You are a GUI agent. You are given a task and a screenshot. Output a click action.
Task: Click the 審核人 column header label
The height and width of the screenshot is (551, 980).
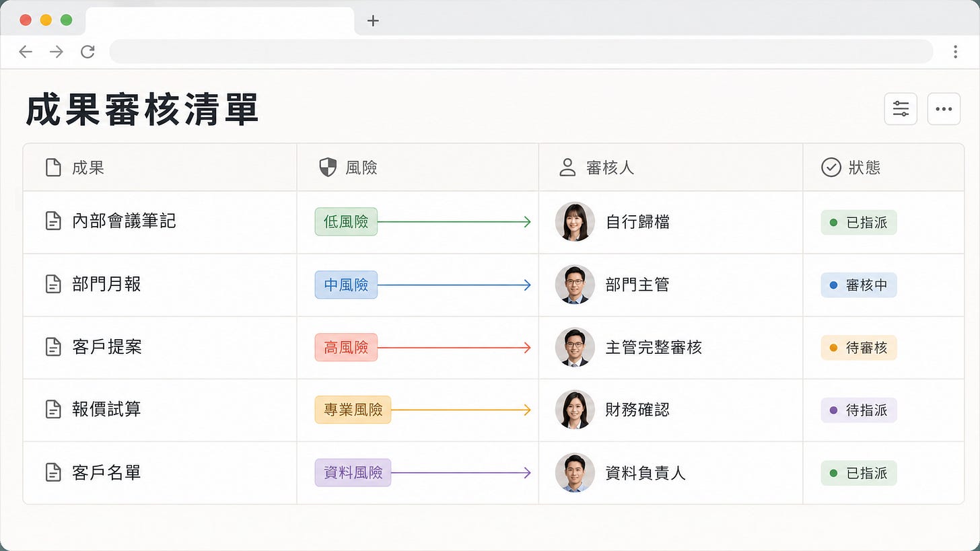click(610, 168)
